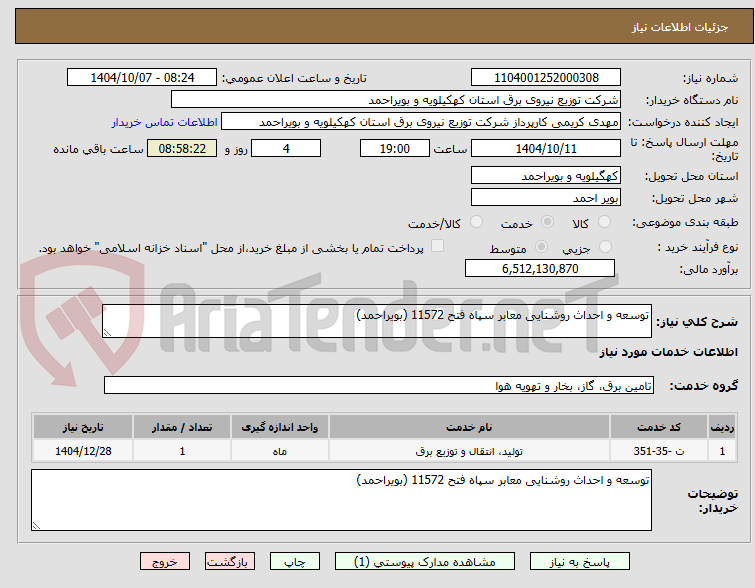
Task: Click the شهر محل تحویل field بویر احمد
Action: (x=546, y=197)
